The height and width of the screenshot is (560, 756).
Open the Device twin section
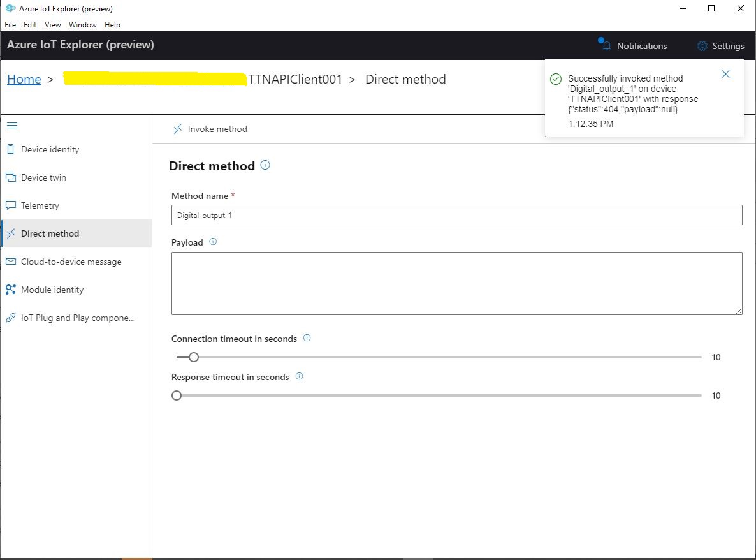43,177
